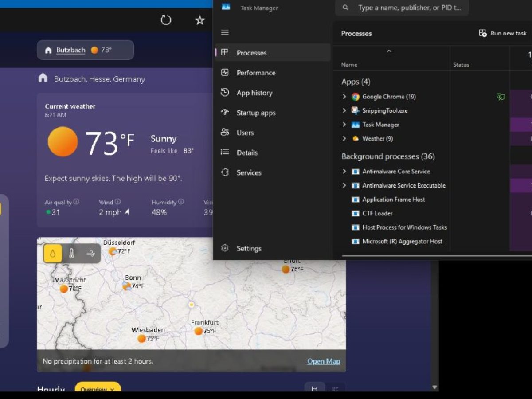The image size is (532, 399).
Task: Click Run new task button
Action: [503, 33]
